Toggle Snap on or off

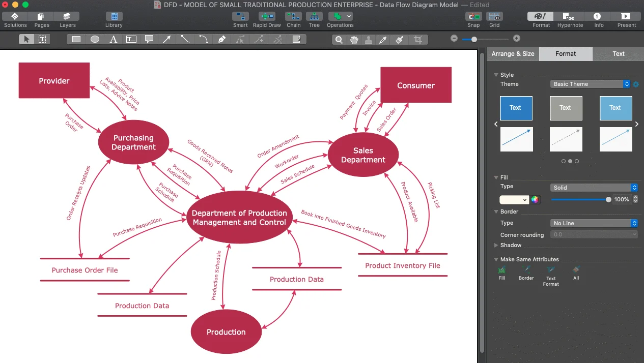[473, 19]
